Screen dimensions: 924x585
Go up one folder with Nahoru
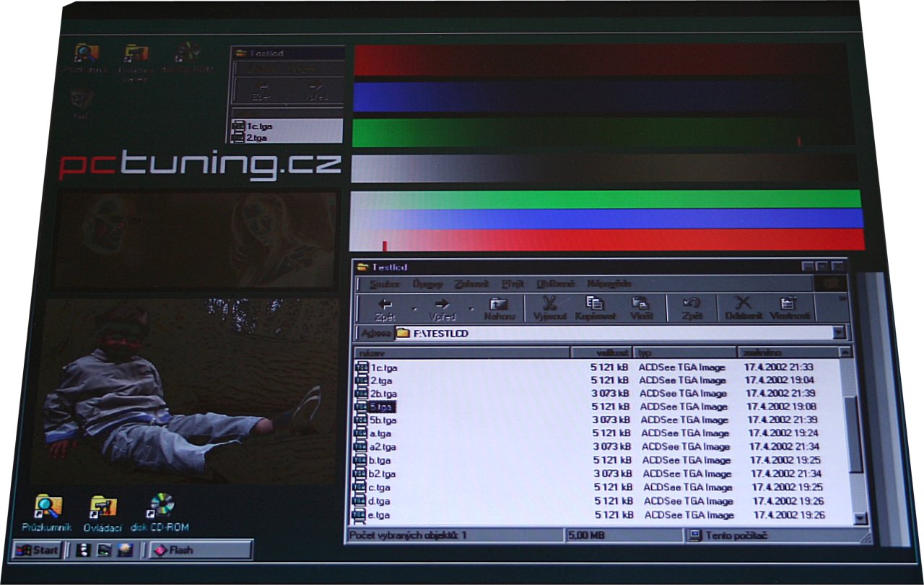499,309
